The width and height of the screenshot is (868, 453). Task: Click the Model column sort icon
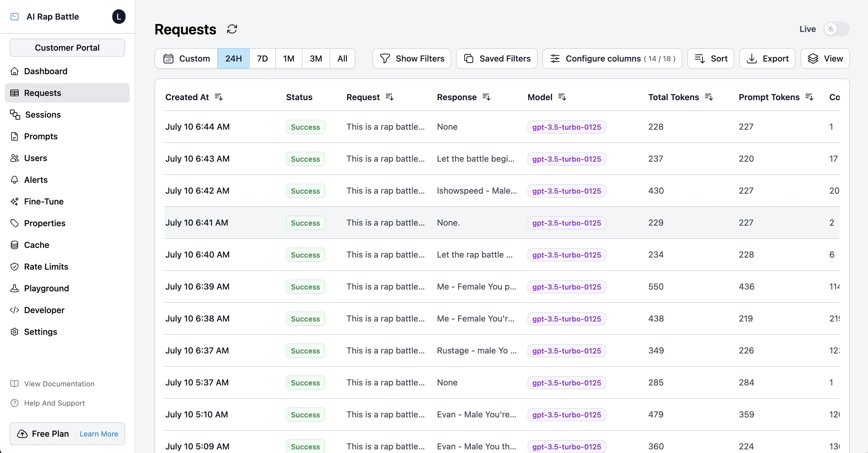pyautogui.click(x=562, y=97)
